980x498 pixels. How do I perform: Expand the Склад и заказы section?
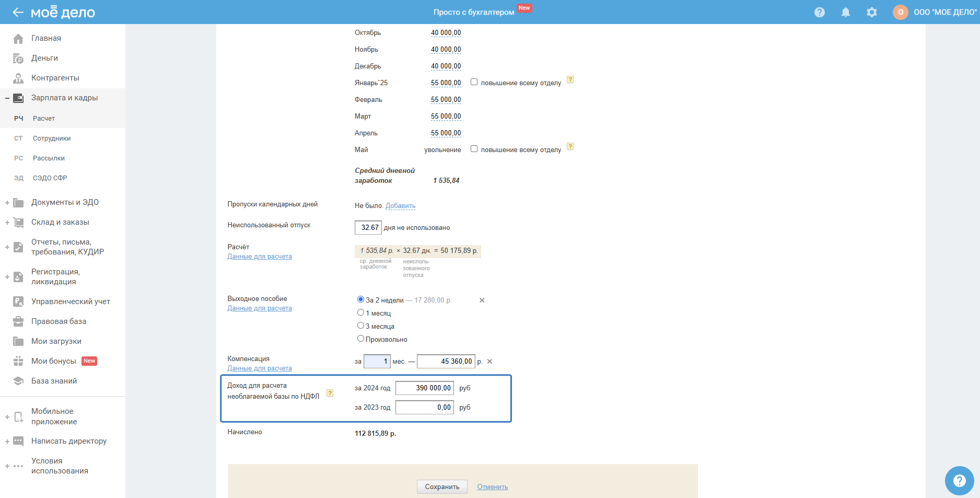coord(7,222)
